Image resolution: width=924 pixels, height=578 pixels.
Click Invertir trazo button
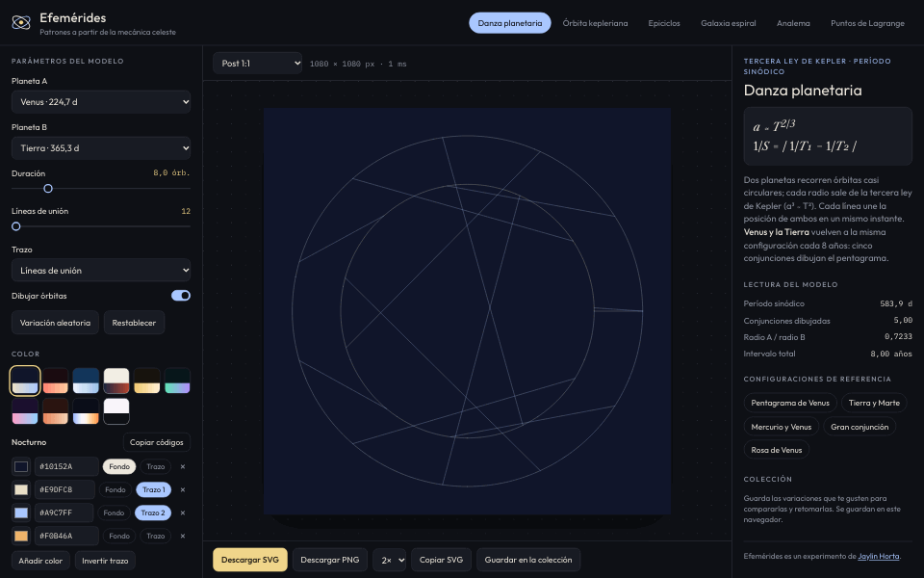(105, 561)
